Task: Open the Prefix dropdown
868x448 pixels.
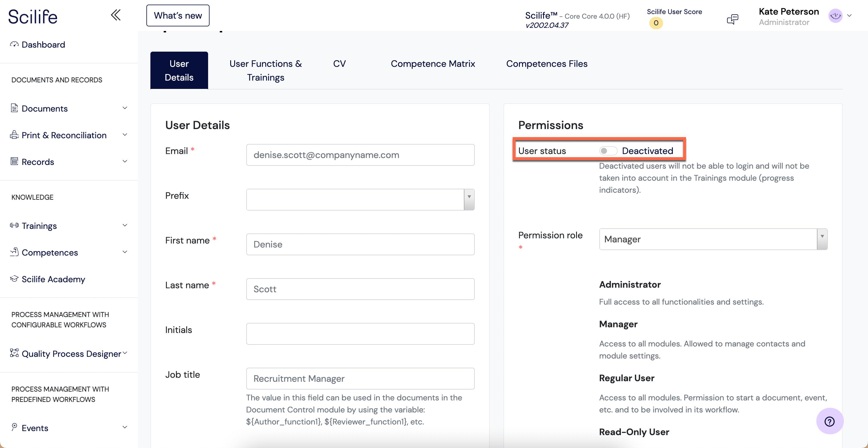Action: pyautogui.click(x=468, y=199)
